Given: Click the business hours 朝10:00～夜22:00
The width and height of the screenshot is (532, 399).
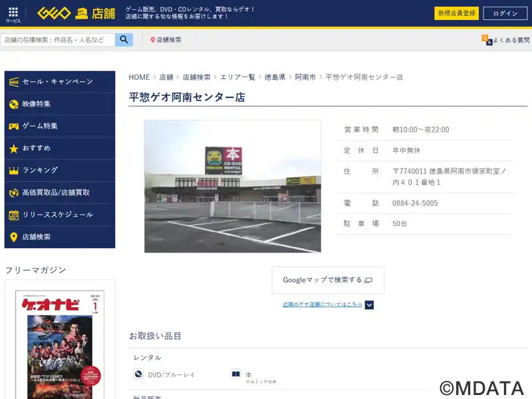Looking at the screenshot, I should tap(421, 130).
